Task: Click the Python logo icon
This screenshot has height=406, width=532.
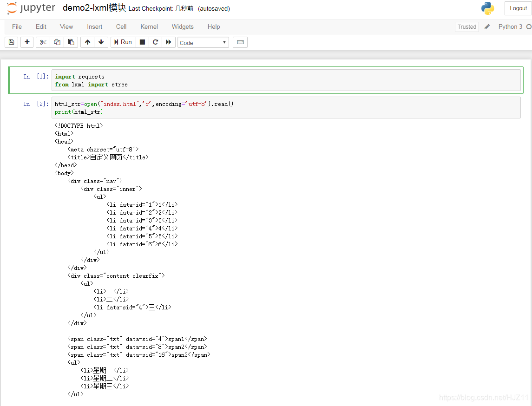Action: tap(487, 8)
